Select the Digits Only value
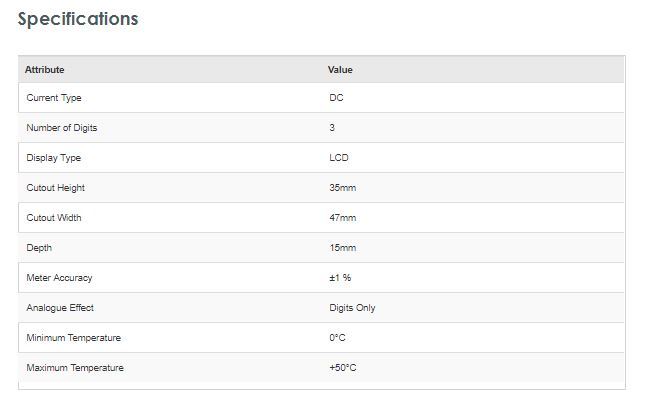 tap(352, 308)
